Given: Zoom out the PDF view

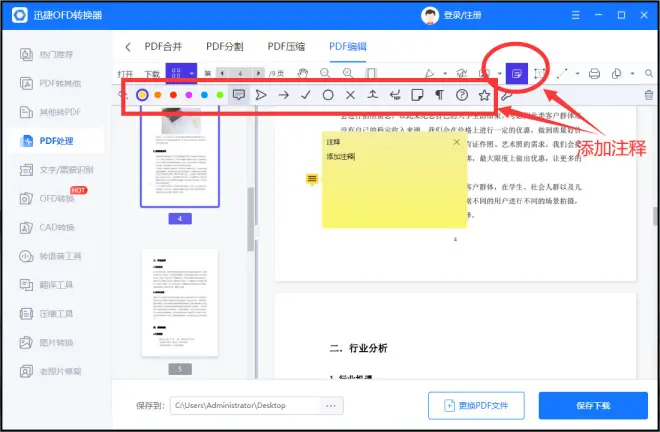Looking at the screenshot, I should (x=325, y=73).
